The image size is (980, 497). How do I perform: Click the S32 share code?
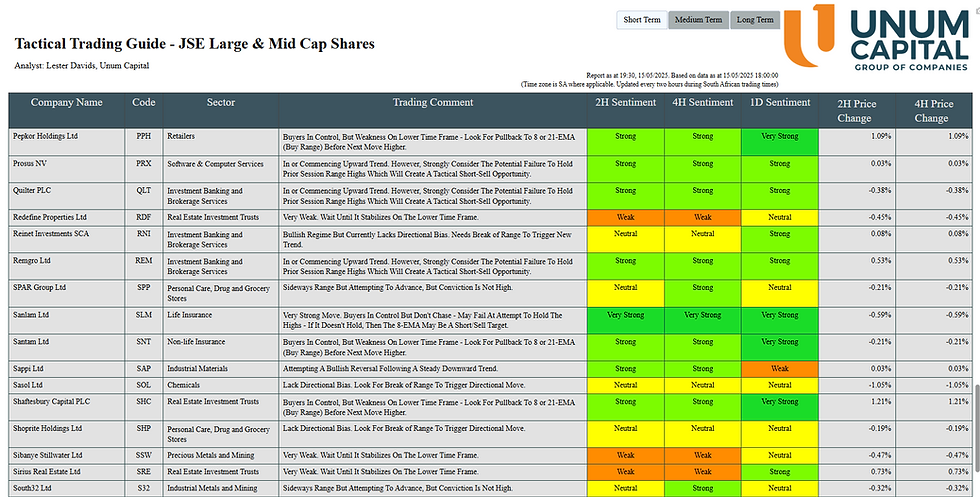[x=144, y=488]
